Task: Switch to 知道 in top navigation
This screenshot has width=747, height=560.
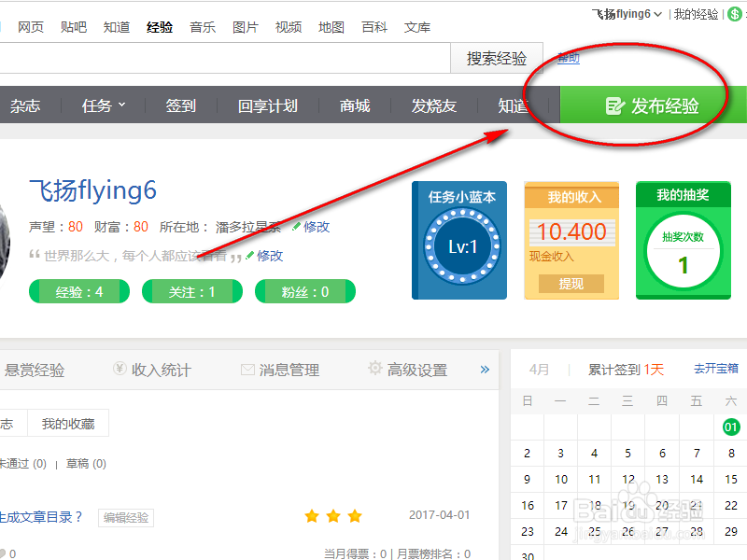Action: tap(117, 27)
